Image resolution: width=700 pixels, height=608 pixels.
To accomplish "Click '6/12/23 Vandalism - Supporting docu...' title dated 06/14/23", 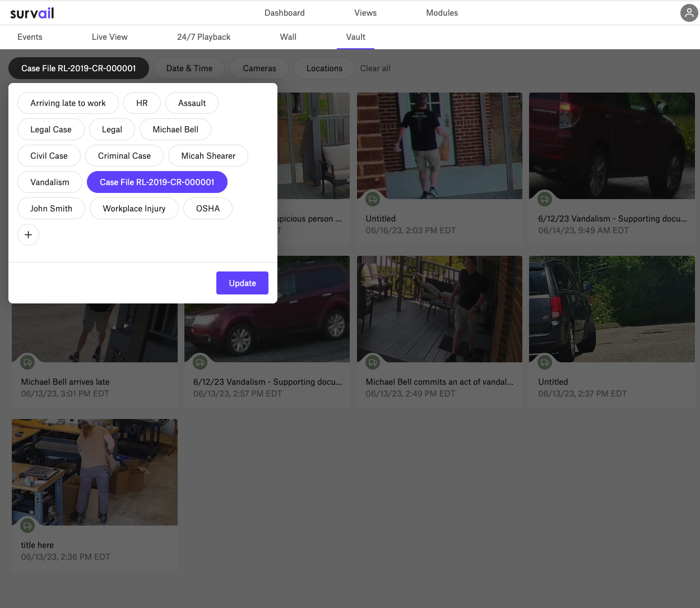I will 613,219.
